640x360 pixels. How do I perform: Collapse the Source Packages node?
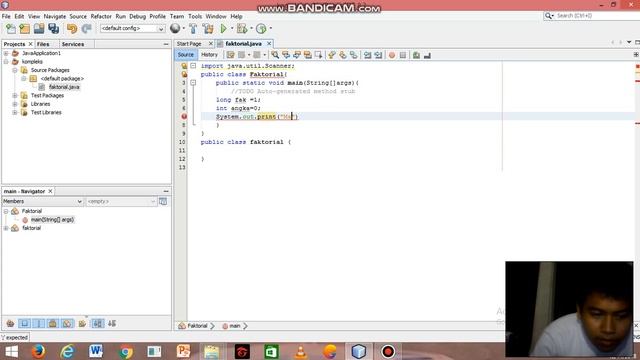(x=15, y=70)
